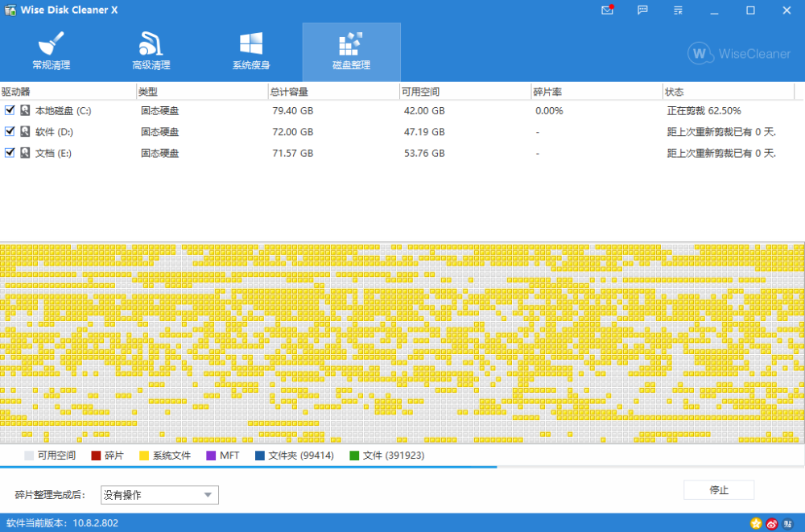Click the 文件夹 (99414) legend label
The image size is (805, 532).
301,456
